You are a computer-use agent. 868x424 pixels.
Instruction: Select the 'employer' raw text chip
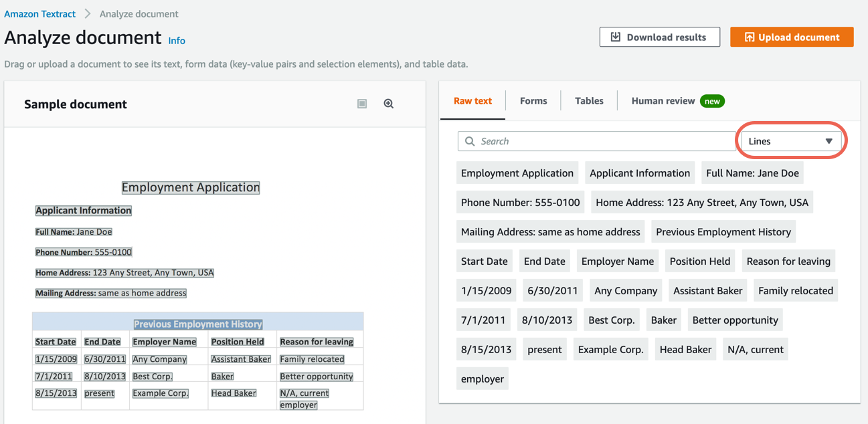coord(483,379)
